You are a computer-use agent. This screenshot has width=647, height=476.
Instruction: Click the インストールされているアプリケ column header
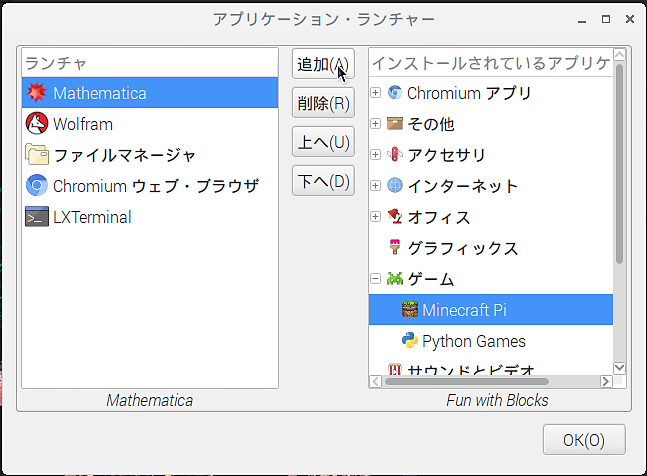(x=491, y=63)
